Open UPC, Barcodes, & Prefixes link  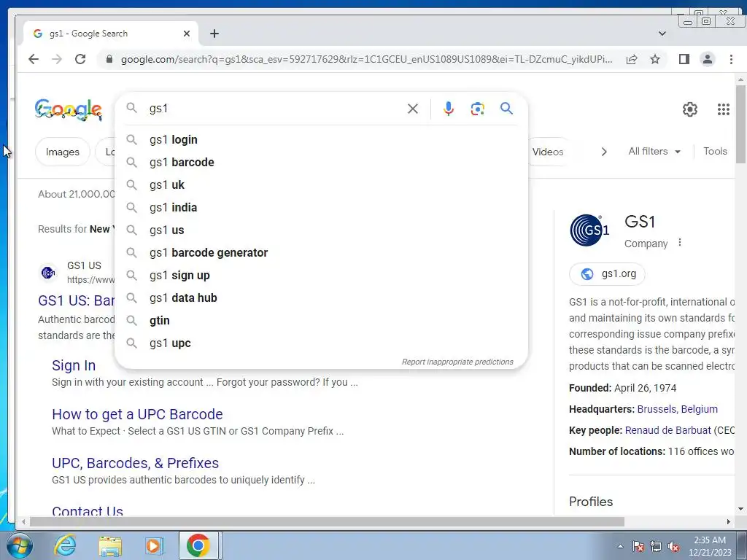click(135, 463)
